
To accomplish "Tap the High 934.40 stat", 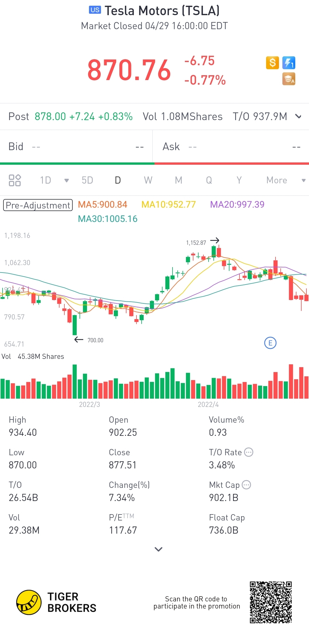I will pos(23,426).
